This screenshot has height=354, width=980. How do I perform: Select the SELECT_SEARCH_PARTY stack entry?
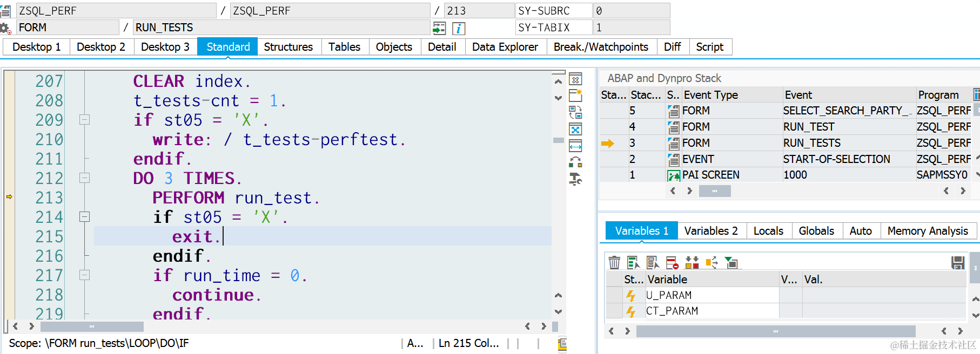(848, 111)
